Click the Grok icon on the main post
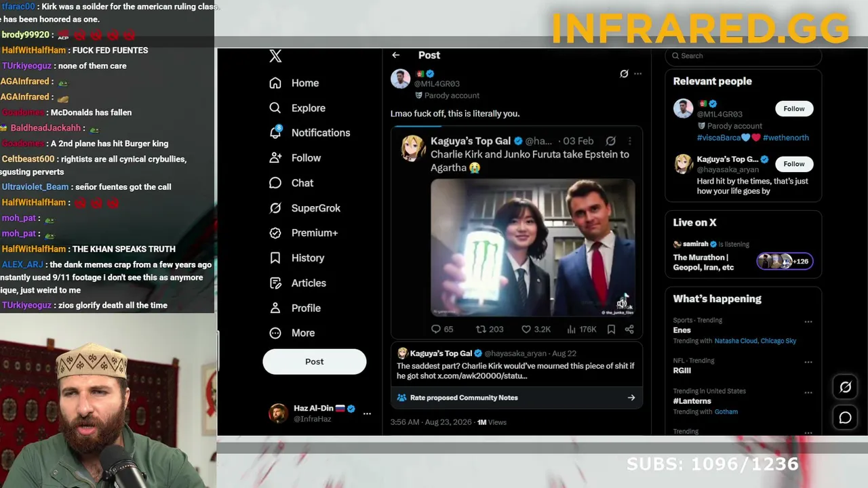This screenshot has width=868, height=488. (x=624, y=73)
